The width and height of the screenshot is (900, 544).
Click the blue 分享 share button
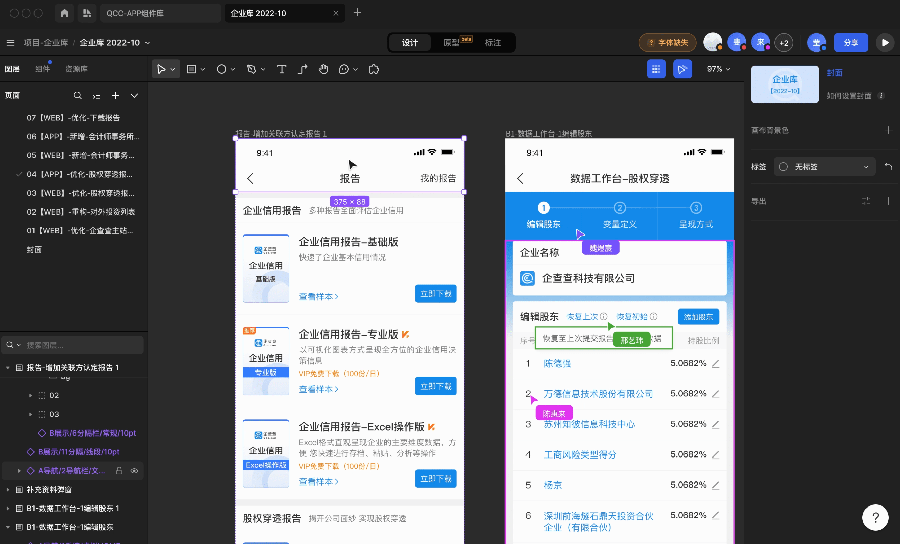click(x=850, y=42)
